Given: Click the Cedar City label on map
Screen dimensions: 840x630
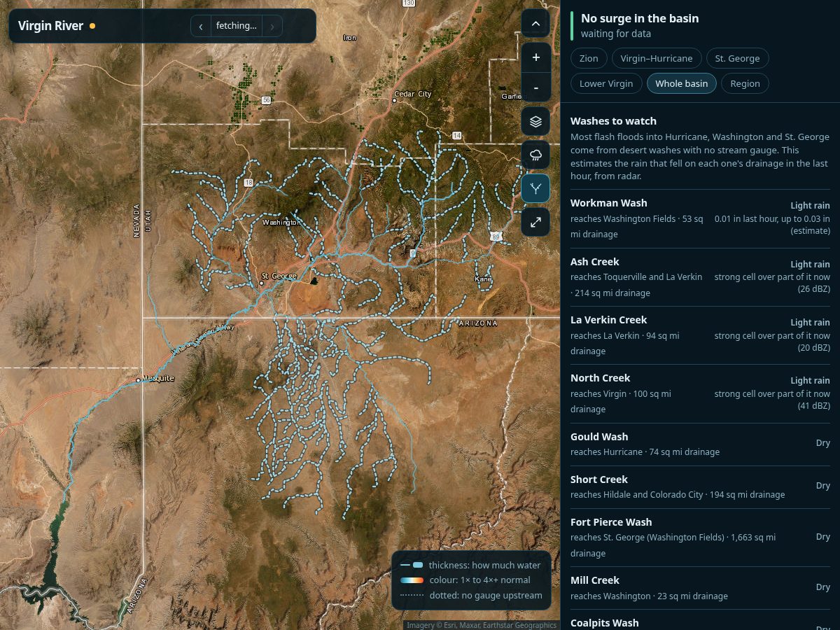Looking at the screenshot, I should coord(413,94).
